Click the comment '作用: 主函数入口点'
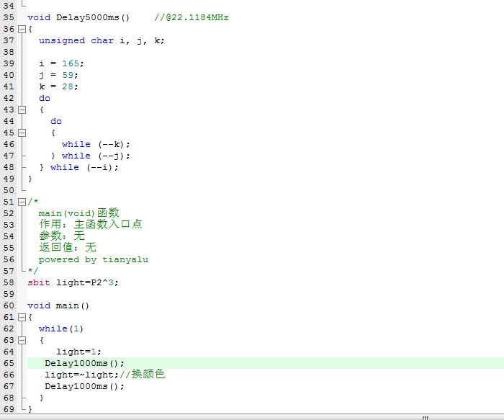The height and width of the screenshot is (420, 504). [x=90, y=224]
